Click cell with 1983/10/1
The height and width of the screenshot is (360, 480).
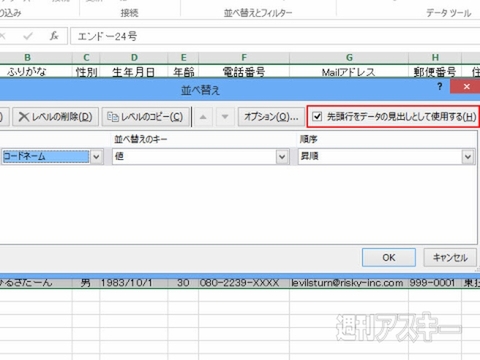pos(134,283)
